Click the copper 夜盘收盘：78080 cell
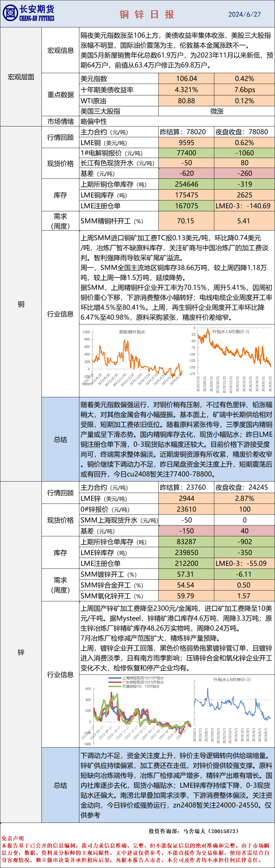This screenshot has height=868, width=275. (x=244, y=132)
